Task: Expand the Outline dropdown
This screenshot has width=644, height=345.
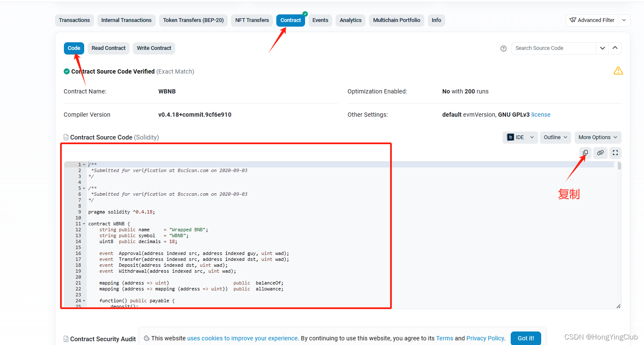Action: [x=555, y=137]
